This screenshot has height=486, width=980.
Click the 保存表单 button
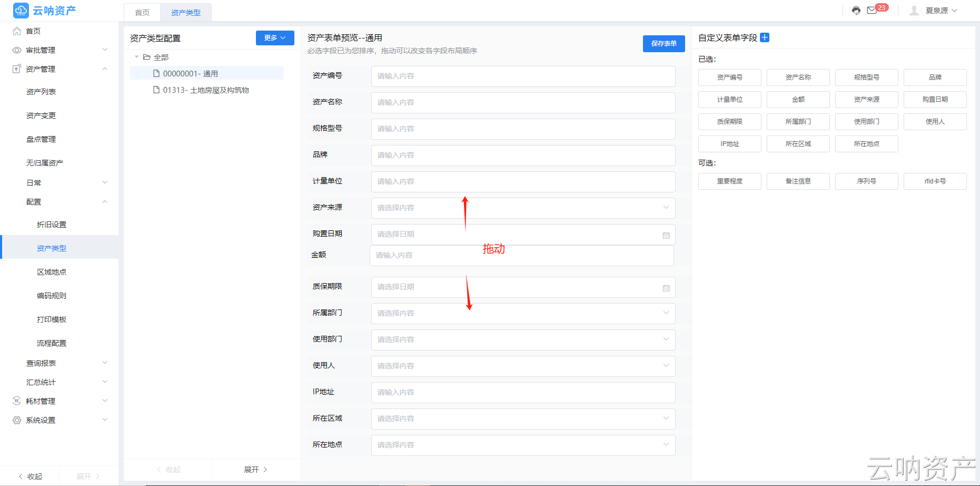point(664,44)
